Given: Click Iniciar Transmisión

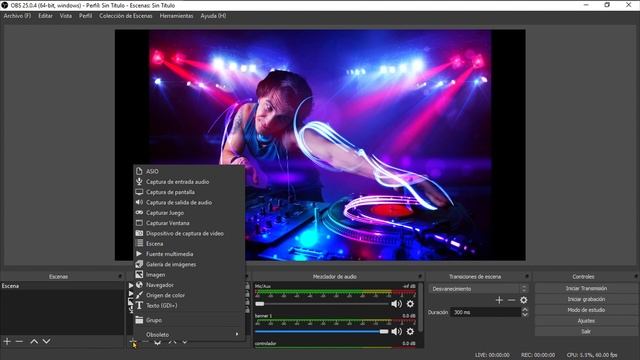Looking at the screenshot, I should pos(586,288).
